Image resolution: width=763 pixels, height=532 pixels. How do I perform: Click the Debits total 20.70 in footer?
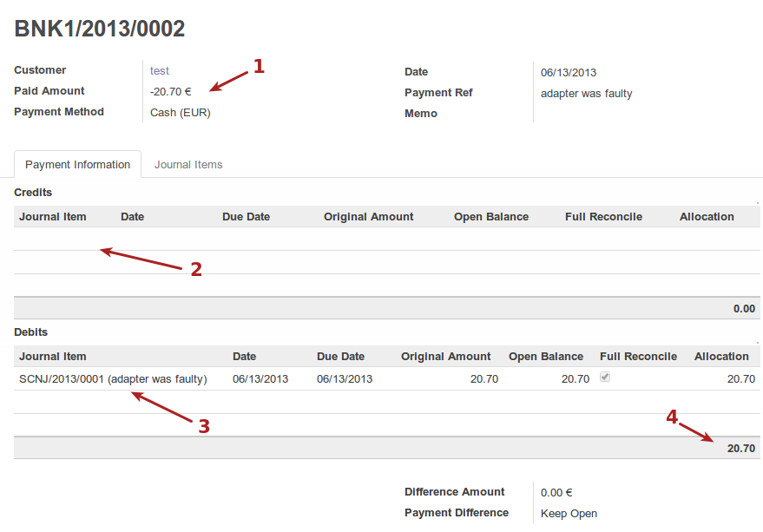click(x=740, y=449)
